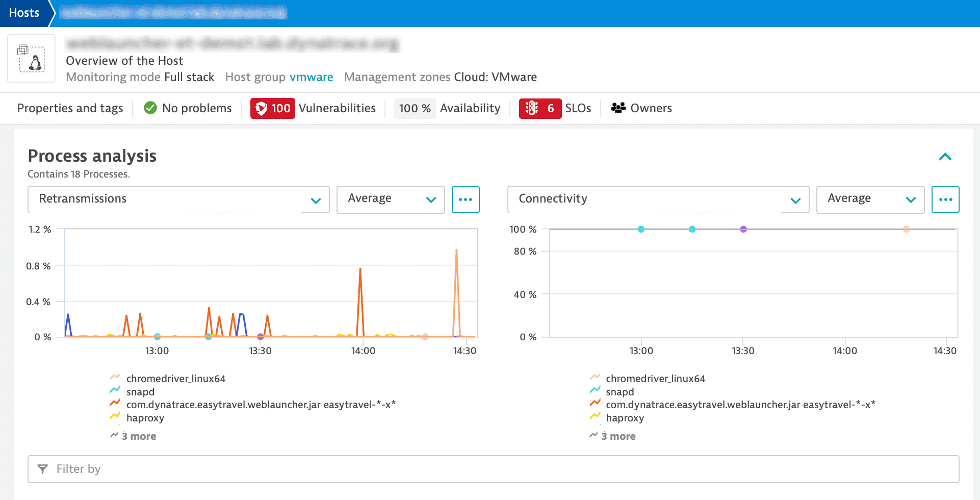Viewport: 980px width, 500px height.
Task: Click the red SLOs traffic light badge
Action: [540, 108]
